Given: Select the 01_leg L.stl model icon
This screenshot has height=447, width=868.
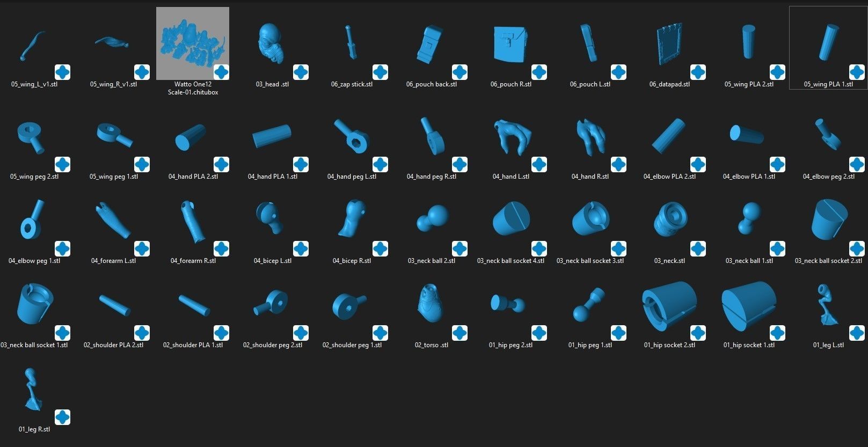Looking at the screenshot, I should pyautogui.click(x=828, y=305).
